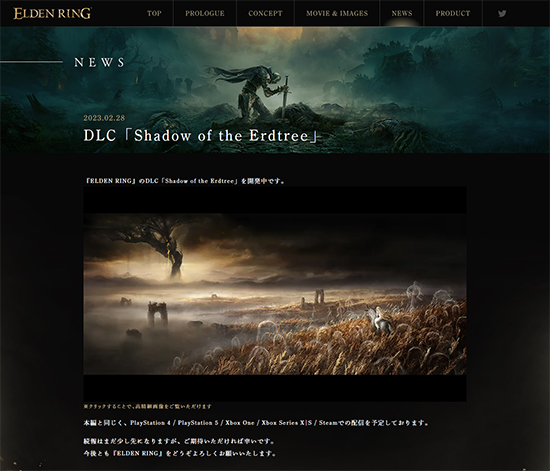Select CONCEPT in the navigation bar
The height and width of the screenshot is (471, 550).
[x=265, y=13]
